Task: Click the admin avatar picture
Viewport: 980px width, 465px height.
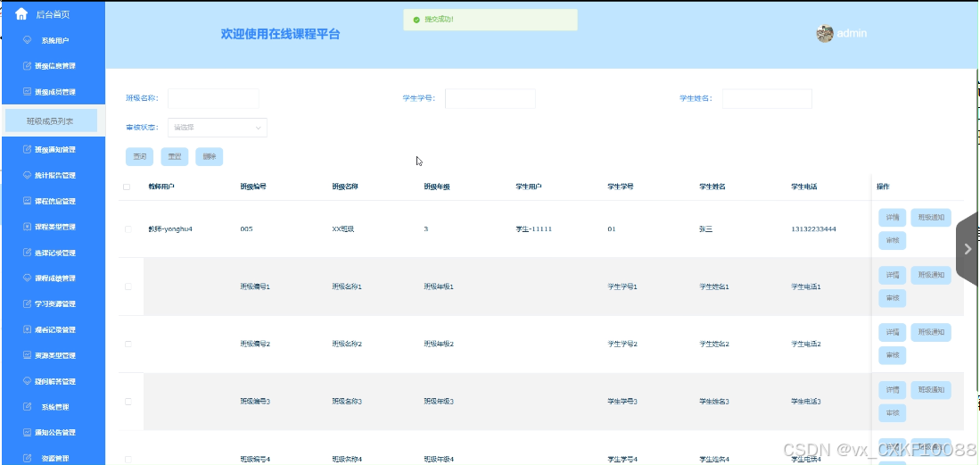Action: coord(824,34)
